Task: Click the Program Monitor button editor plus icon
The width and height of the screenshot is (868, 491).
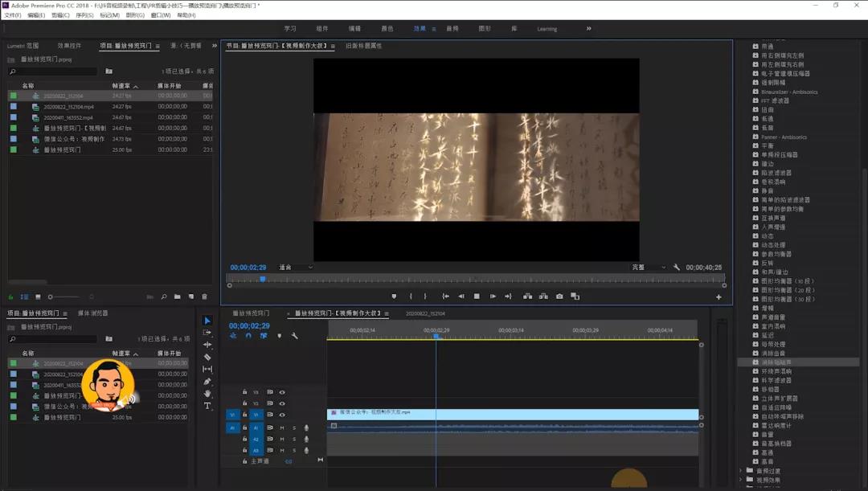Action: (719, 297)
